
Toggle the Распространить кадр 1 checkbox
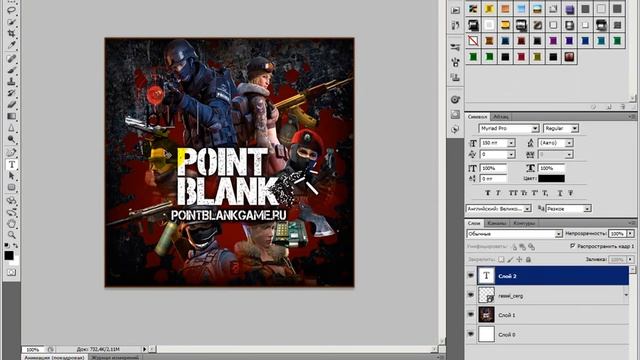point(573,246)
